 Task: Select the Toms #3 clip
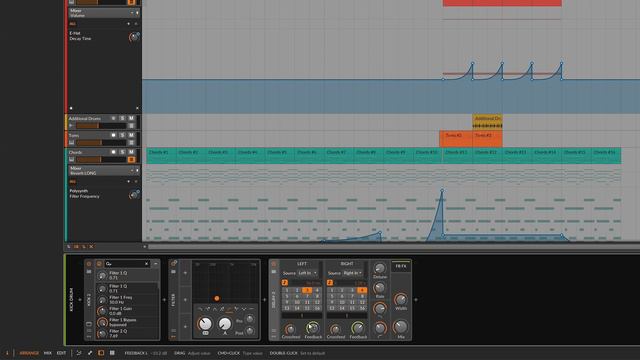pos(487,139)
